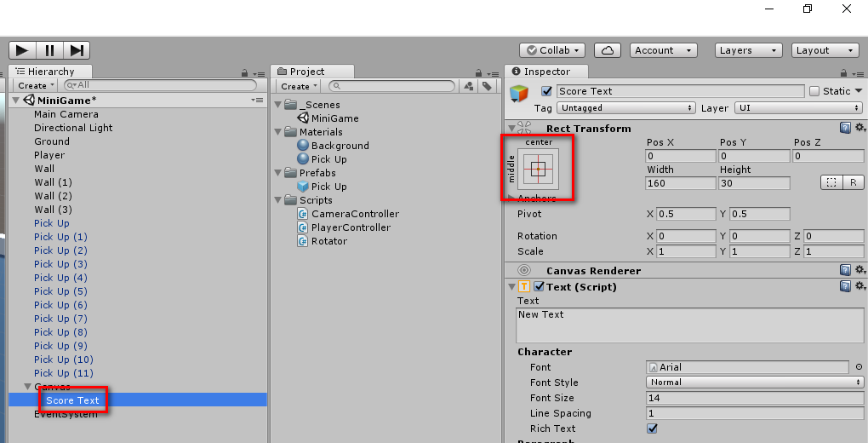Open the MiniGame scene options menu icon
Viewport: 868px width, 443px height.
(257, 100)
